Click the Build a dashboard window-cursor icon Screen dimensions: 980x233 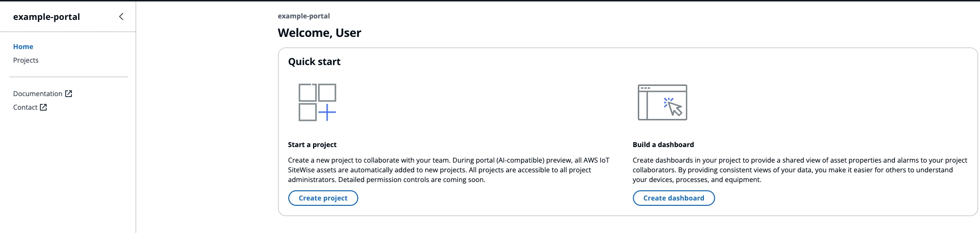pos(662,102)
